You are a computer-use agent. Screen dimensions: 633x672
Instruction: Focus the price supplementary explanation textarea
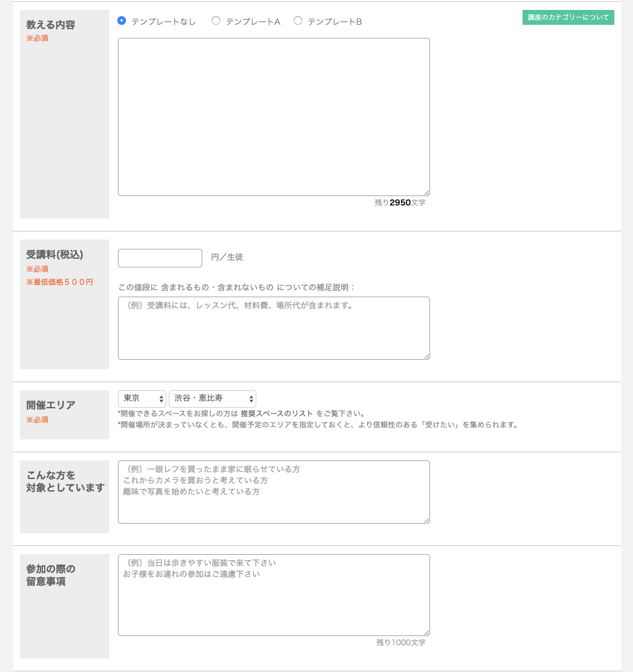tap(274, 328)
